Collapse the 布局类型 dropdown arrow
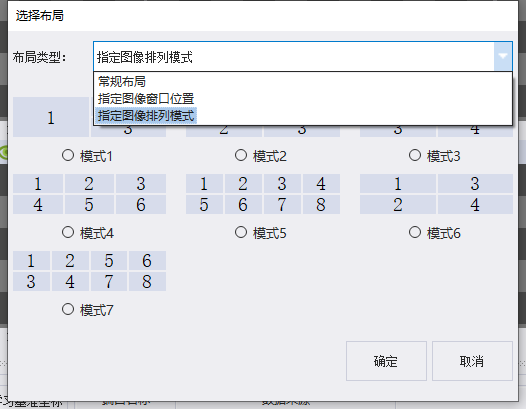The height and width of the screenshot is (409, 526). [x=503, y=56]
